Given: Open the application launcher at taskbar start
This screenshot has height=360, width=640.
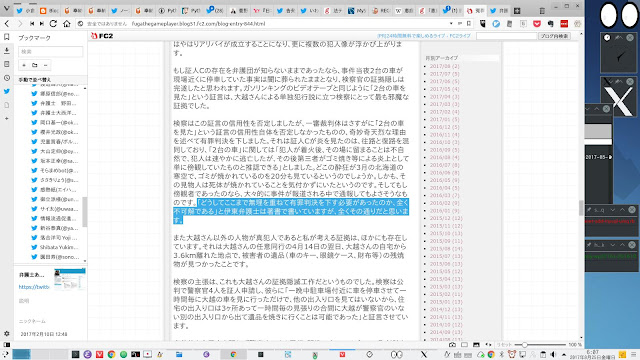Looking at the screenshot, I should pos(5,354).
